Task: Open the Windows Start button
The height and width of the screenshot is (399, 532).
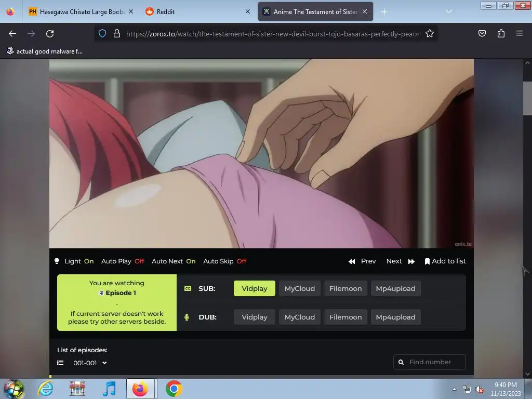Action: 14,389
